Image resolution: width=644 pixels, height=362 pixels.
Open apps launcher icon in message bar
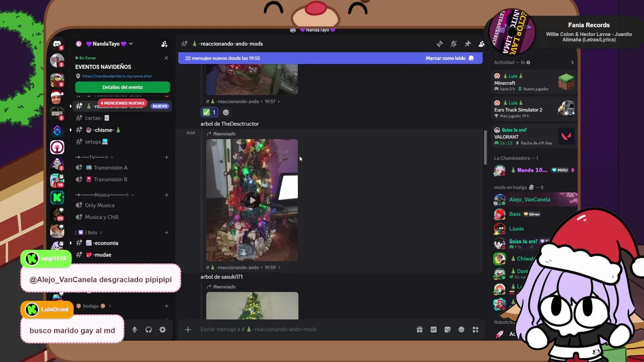tap(475, 329)
